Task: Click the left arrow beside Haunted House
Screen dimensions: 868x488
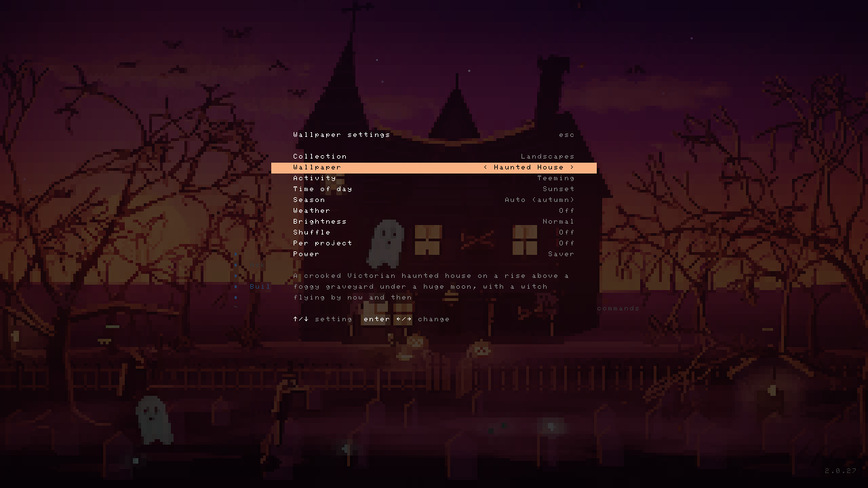Action: pyautogui.click(x=486, y=167)
